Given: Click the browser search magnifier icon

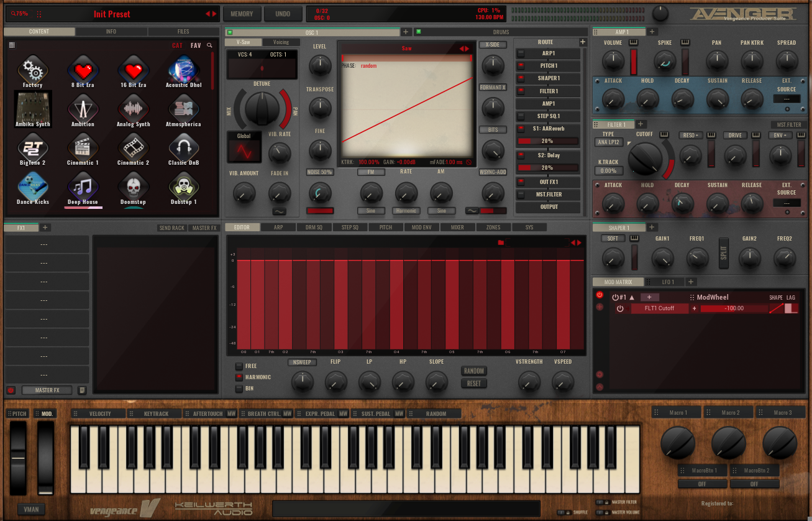Looking at the screenshot, I should click(x=209, y=45).
